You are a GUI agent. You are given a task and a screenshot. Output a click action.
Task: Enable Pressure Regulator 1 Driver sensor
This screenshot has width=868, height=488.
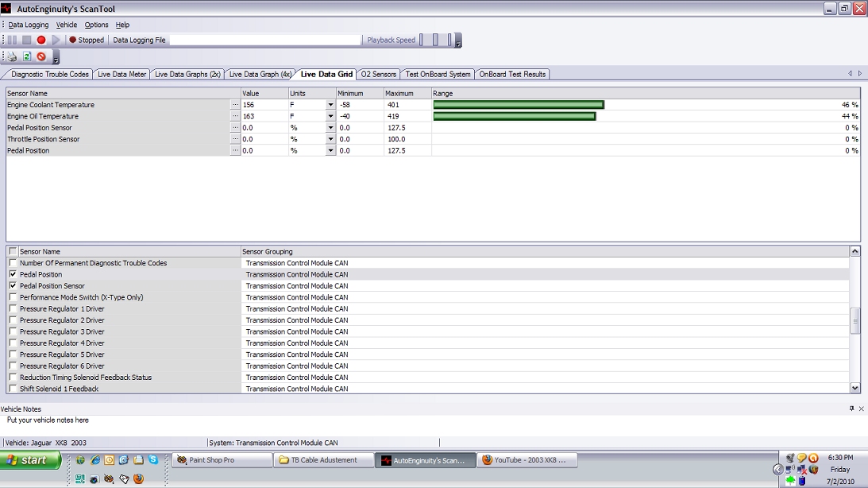pyautogui.click(x=13, y=308)
